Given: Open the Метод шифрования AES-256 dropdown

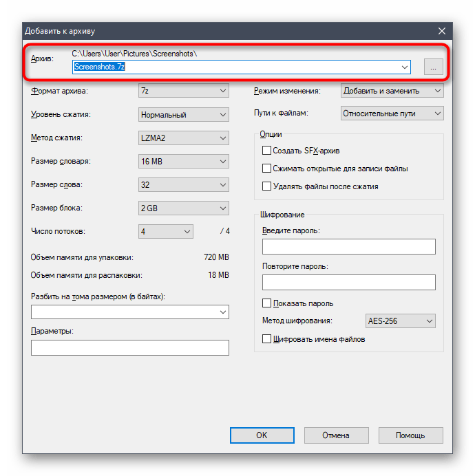Looking at the screenshot, I should (400, 321).
